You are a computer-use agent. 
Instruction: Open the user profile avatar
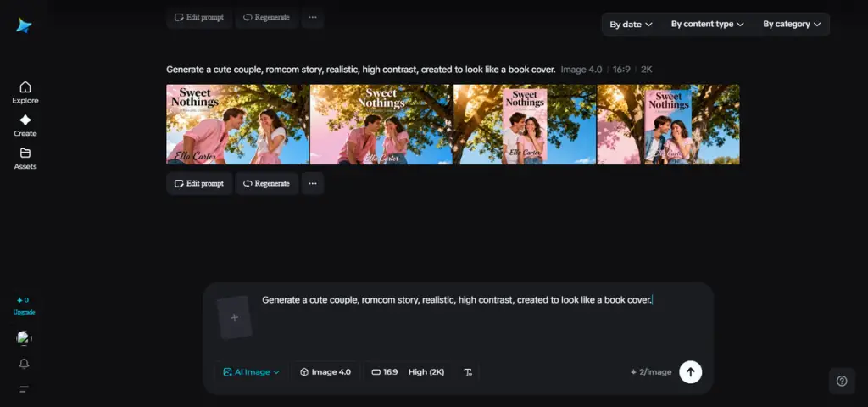coord(24,338)
